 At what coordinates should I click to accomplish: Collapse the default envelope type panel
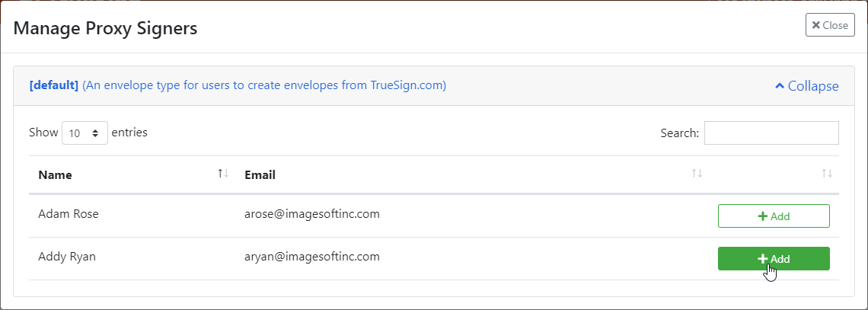pyautogui.click(x=806, y=86)
